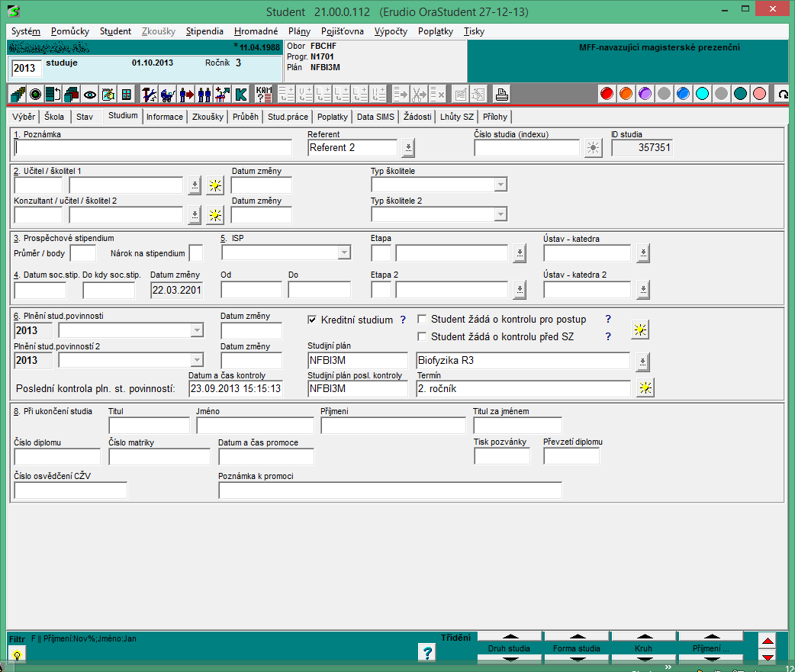The height and width of the screenshot is (672, 795).
Task: Check Student žádá o kontrolu pro postup
Action: 421,320
